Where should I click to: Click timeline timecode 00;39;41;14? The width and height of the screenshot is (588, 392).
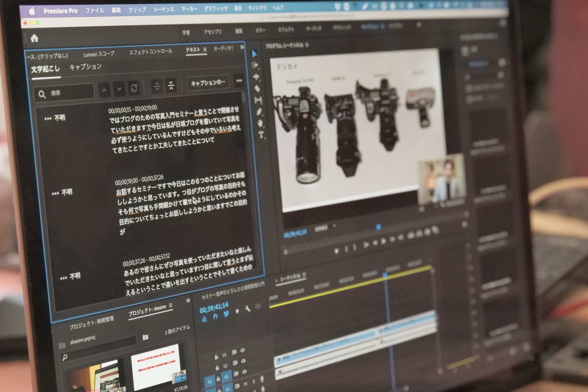click(214, 308)
